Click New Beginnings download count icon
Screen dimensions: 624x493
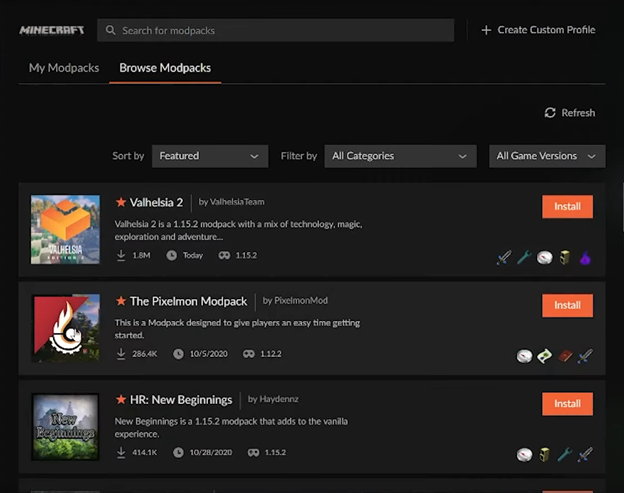[121, 453]
